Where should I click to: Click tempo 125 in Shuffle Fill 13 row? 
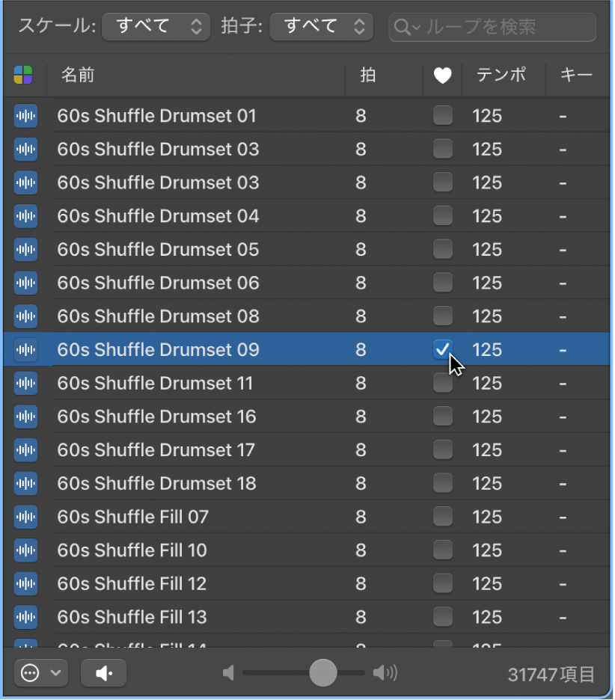487,617
